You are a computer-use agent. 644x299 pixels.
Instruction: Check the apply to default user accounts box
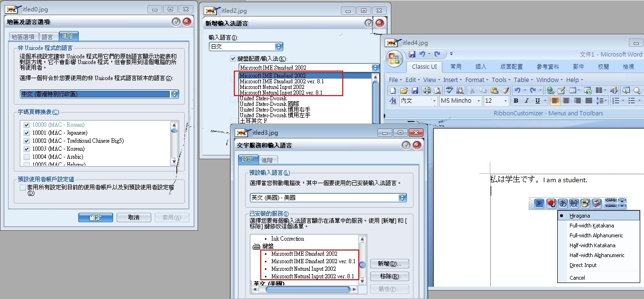pos(23,187)
